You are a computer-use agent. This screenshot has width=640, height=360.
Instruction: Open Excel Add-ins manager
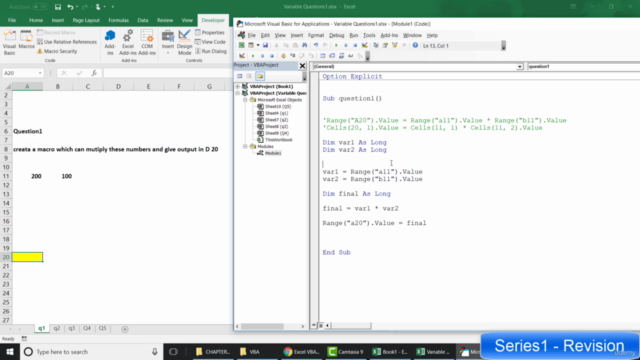pos(128,42)
